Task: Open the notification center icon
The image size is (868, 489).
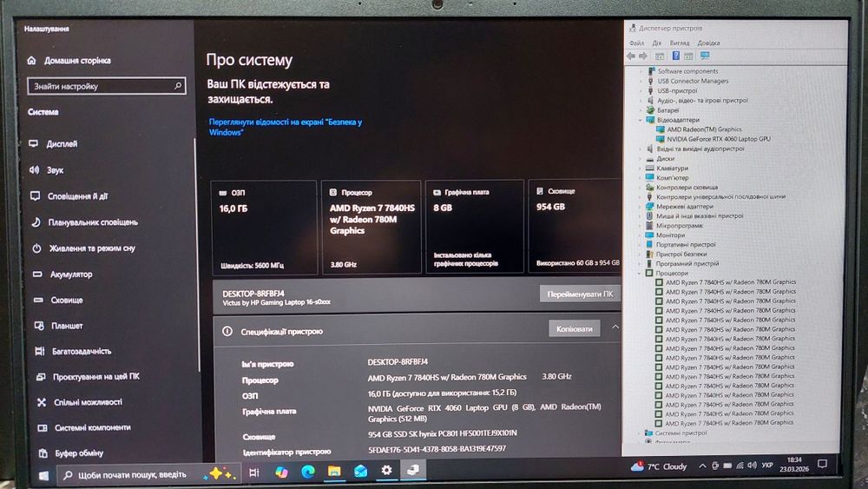Action: (x=823, y=464)
